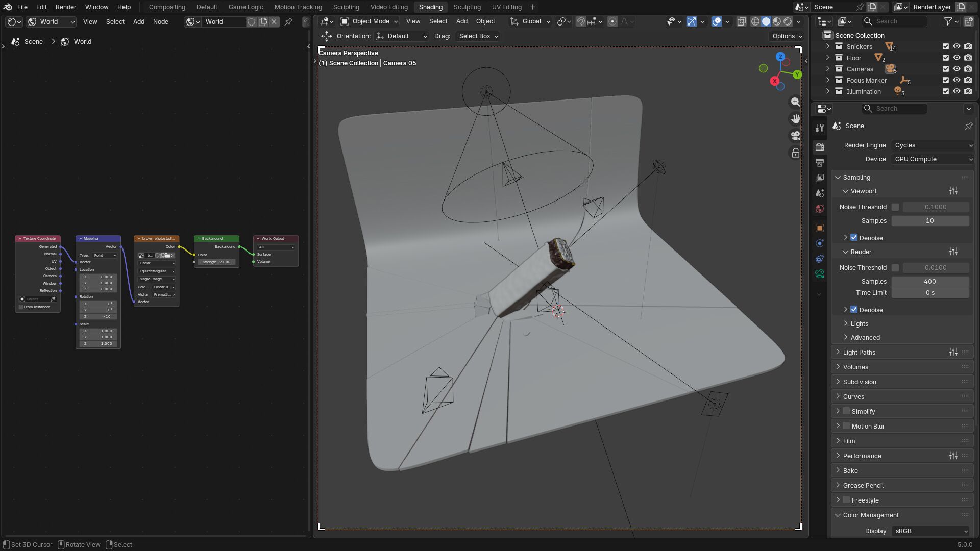
Task: Click the pan hand viewport icon
Action: [795, 119]
